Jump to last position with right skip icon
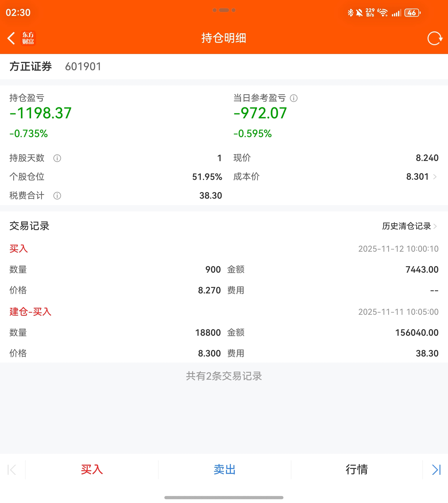Screen dimensions: 448x503 tap(436, 470)
